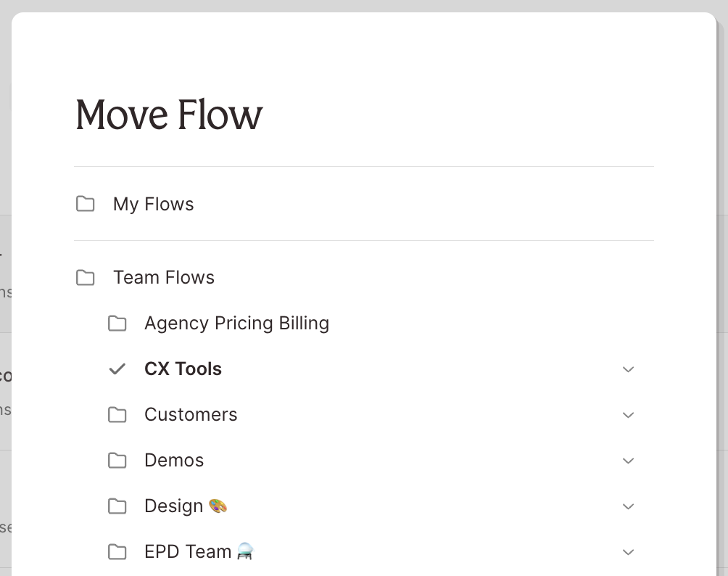Click the Agency Pricing Billing folder icon
728x576 pixels.
pos(117,323)
